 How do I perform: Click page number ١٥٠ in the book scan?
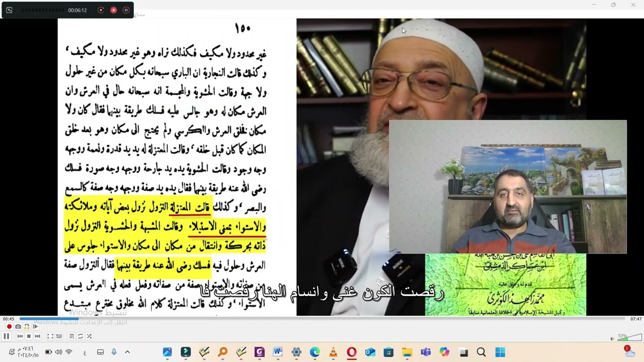point(243,29)
